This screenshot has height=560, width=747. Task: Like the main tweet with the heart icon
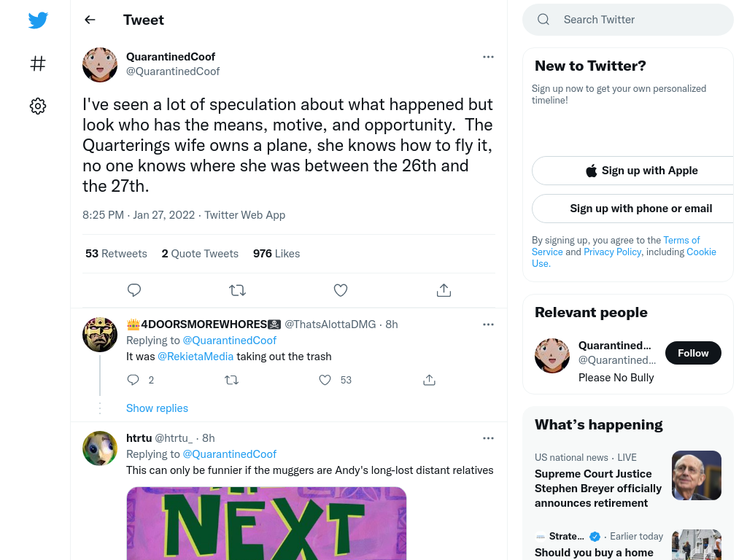pyautogui.click(x=341, y=290)
